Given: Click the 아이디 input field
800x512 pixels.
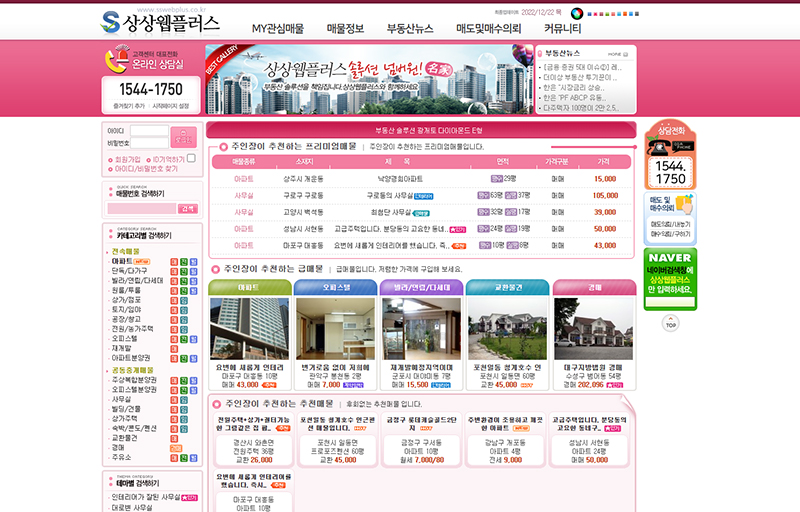Looking at the screenshot, I should 149,131.
